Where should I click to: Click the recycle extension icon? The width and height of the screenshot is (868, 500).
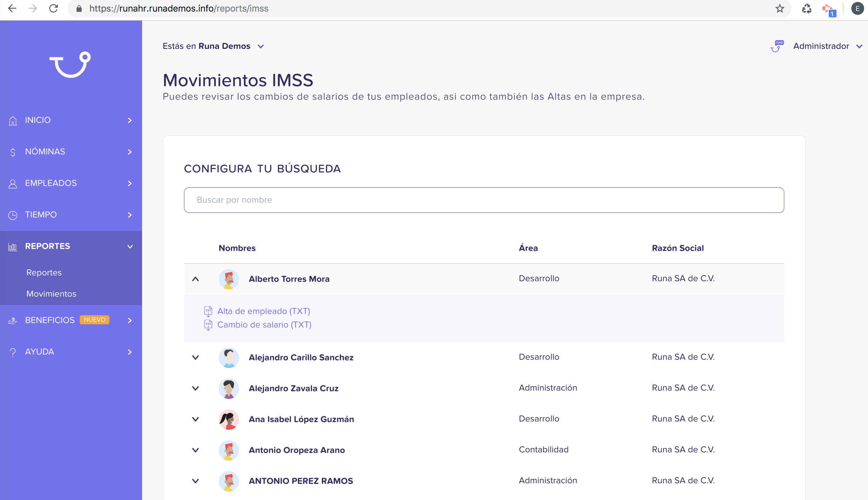(807, 9)
